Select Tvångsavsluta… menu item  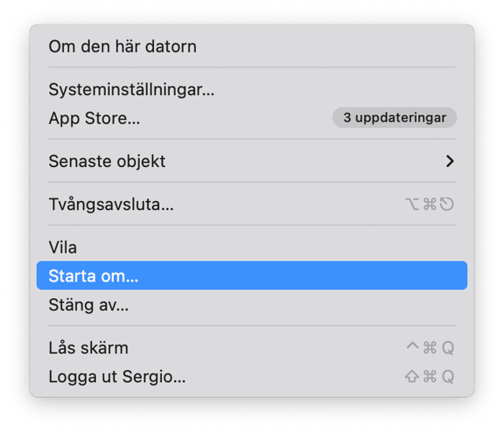pos(252,204)
